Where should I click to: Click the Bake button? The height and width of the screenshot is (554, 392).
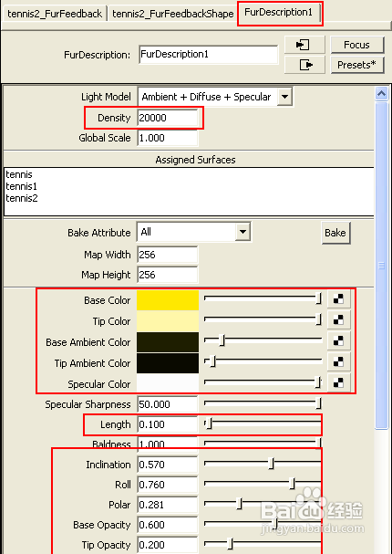point(335,233)
